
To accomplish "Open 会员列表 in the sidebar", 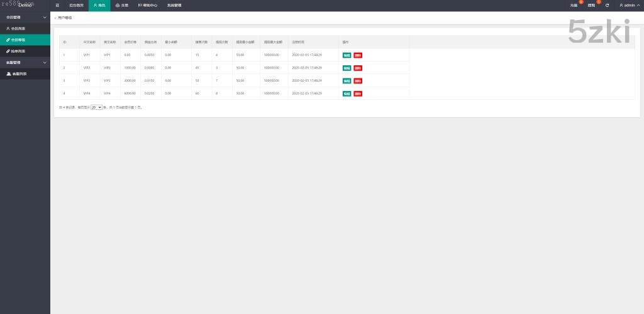I will (18, 28).
